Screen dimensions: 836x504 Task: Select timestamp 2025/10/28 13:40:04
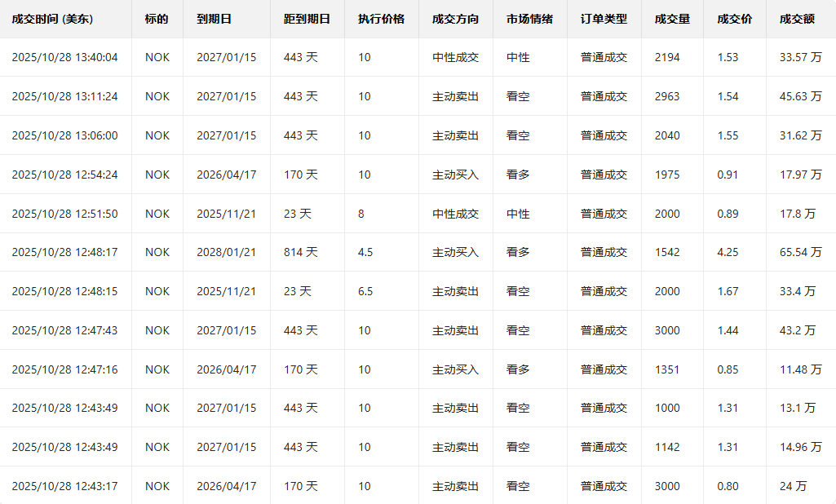click(x=64, y=58)
